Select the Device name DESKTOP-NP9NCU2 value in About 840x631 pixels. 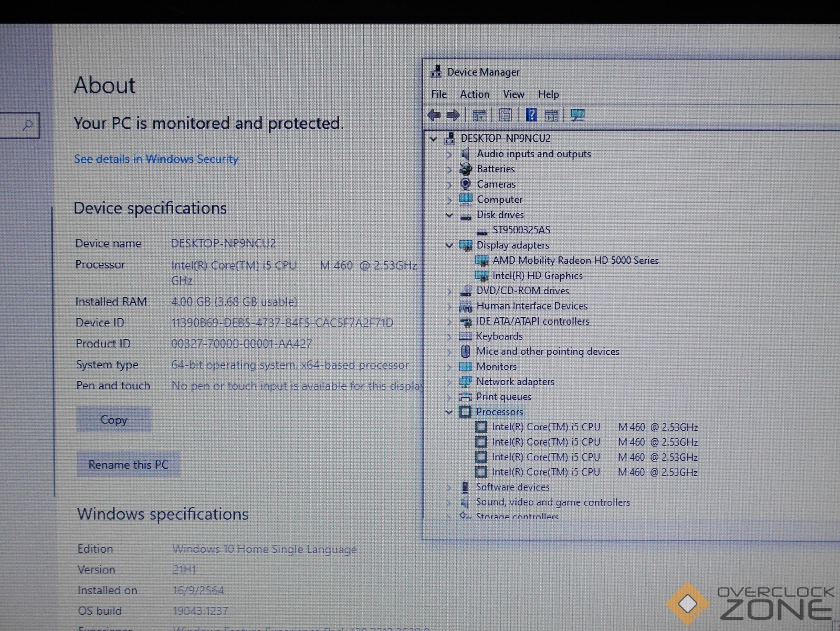tap(223, 243)
